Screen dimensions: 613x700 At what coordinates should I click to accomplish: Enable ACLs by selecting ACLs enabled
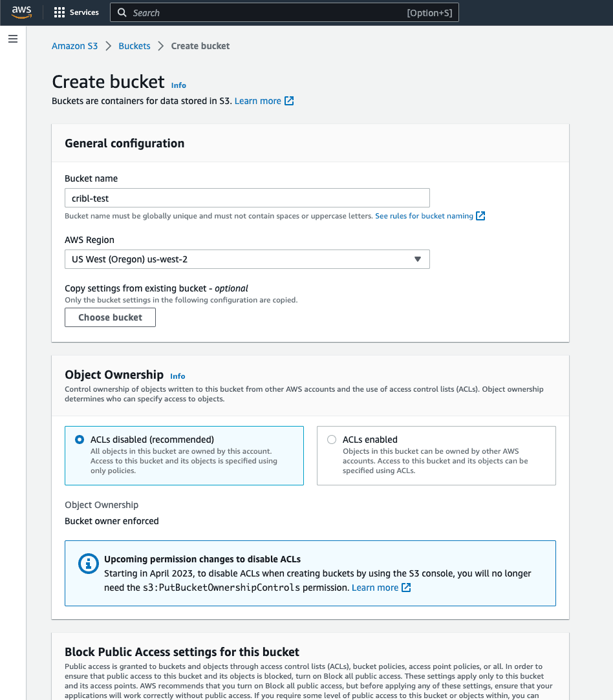[x=332, y=440]
